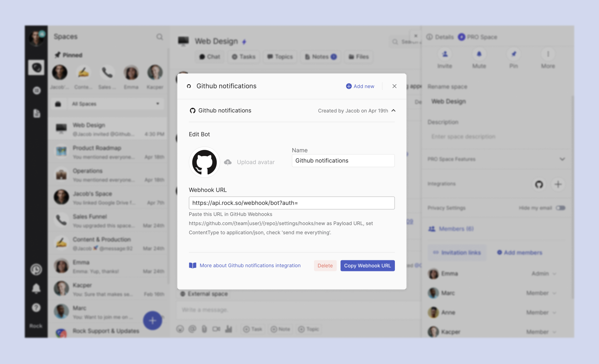This screenshot has height=364, width=599.
Task: Open More about Github notifications integration link
Action: 250,266
